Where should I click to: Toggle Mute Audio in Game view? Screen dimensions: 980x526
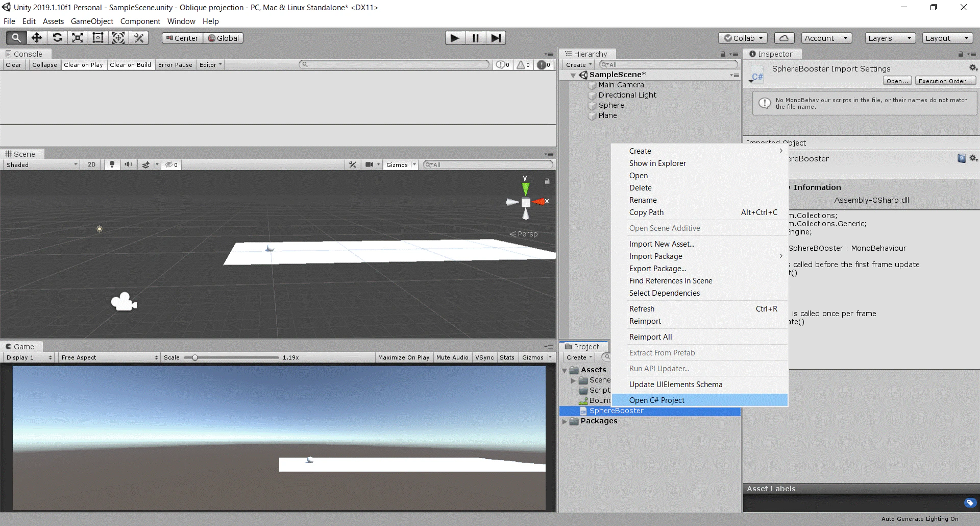pos(452,357)
